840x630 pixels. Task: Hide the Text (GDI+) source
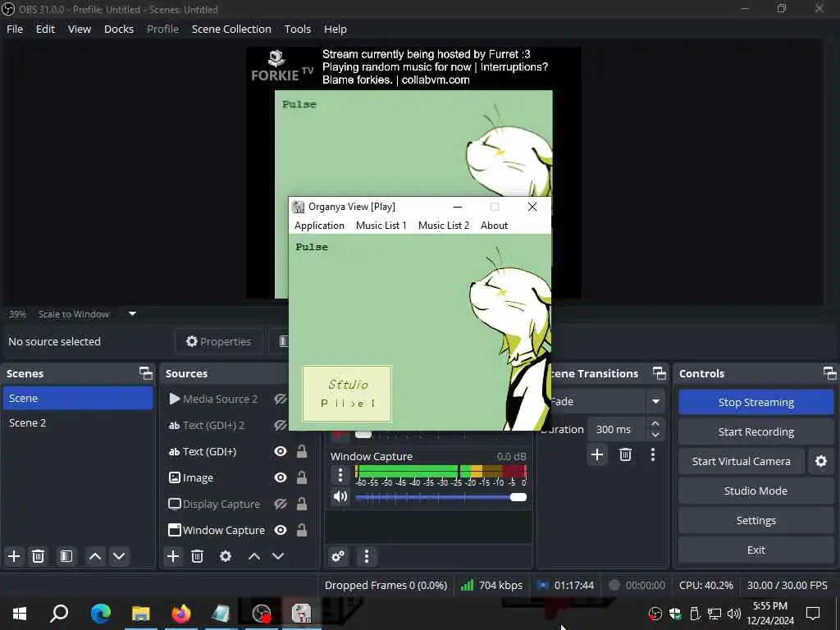pos(281,452)
